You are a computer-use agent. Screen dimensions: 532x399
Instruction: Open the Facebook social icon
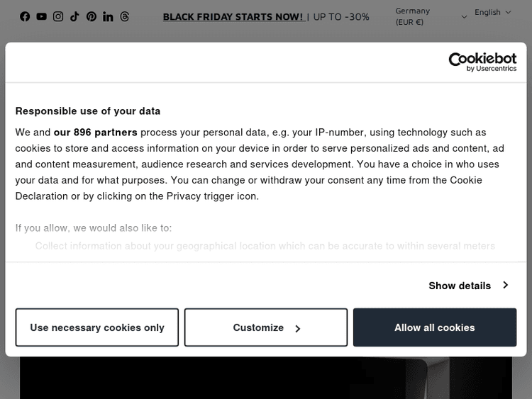coord(25,16)
